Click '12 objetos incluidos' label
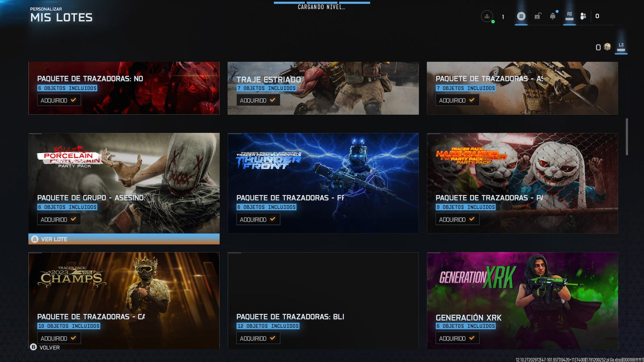The width and height of the screenshot is (644, 362). coord(268,326)
